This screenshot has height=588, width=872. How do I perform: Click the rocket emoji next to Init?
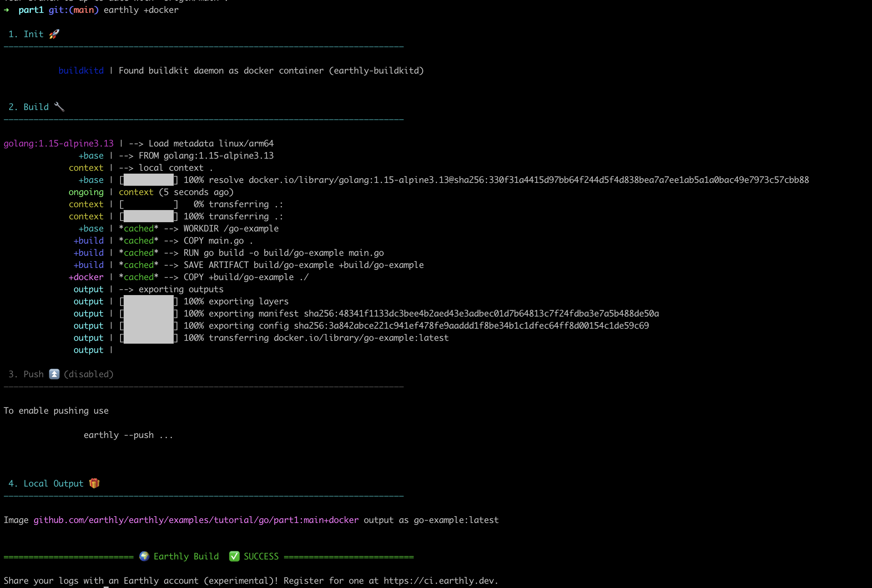(54, 34)
